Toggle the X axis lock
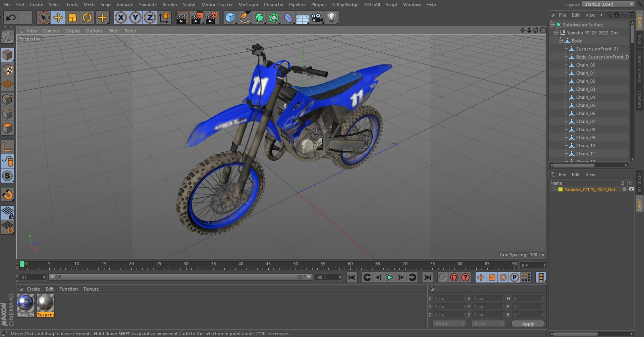Image resolution: width=644 pixels, height=337 pixels. click(x=121, y=17)
